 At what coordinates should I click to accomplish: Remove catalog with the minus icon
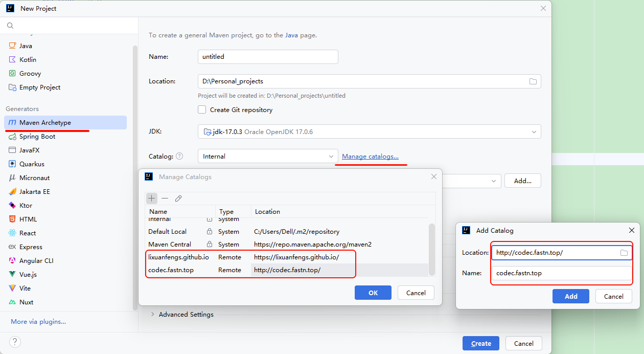pyautogui.click(x=165, y=198)
